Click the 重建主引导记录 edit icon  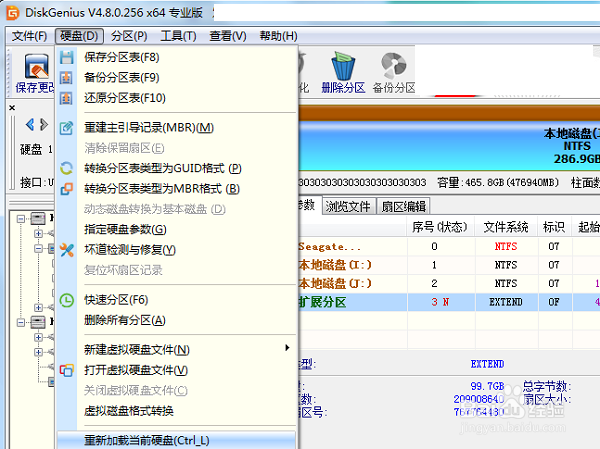tap(67, 128)
